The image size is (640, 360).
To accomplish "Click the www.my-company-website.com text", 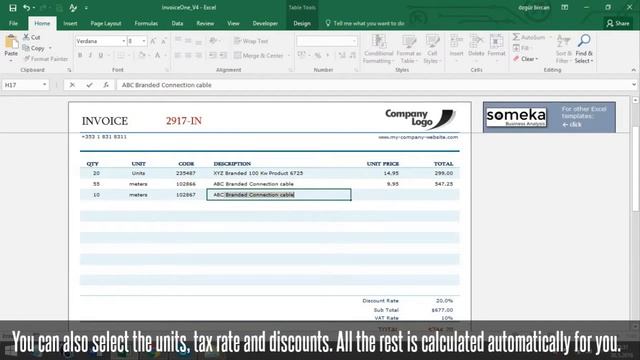I will (x=418, y=138).
